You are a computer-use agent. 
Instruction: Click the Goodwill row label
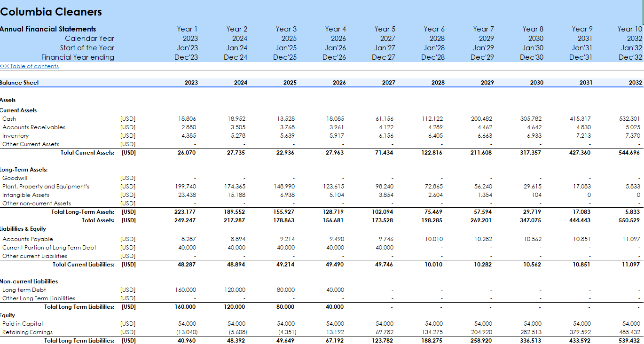15,178
